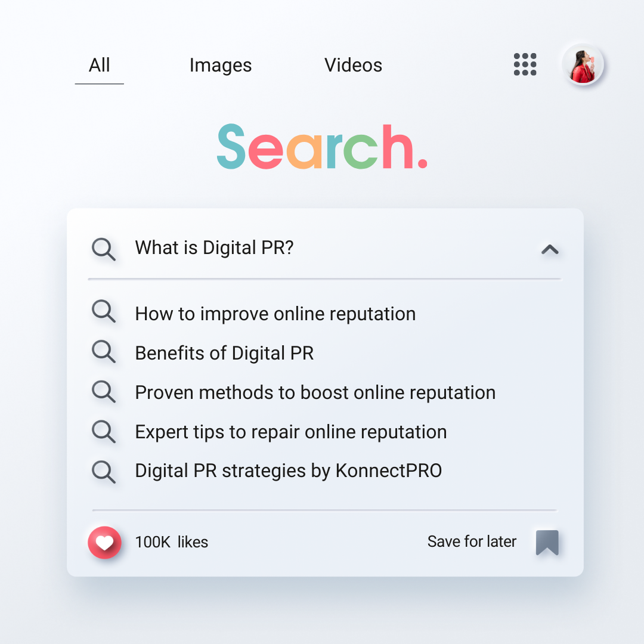Select the All tab
The width and height of the screenshot is (644, 644).
pos(99,65)
